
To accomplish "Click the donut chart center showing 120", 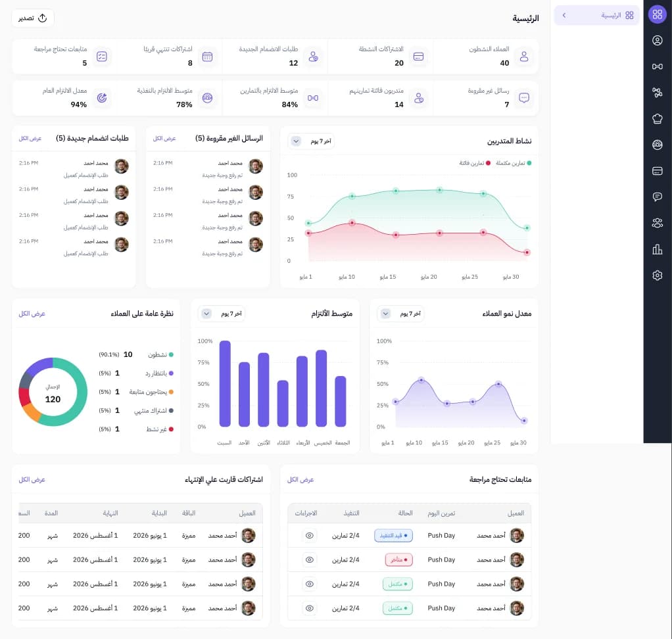I will click(x=53, y=392).
